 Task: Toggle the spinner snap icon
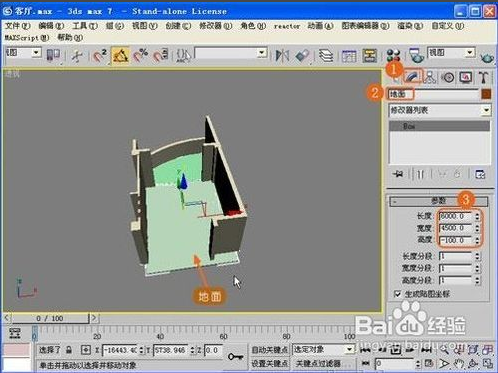[x=160, y=55]
